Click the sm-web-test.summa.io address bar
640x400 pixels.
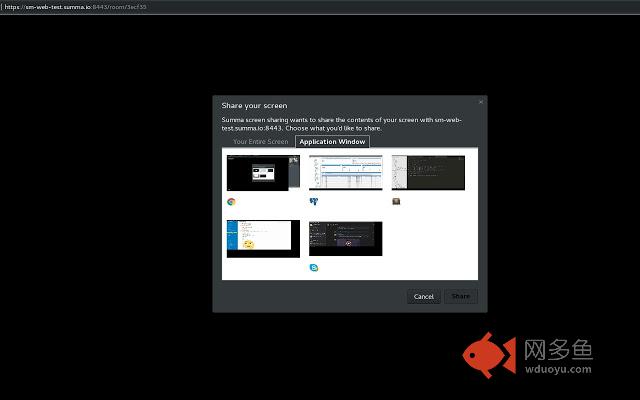click(75, 6)
